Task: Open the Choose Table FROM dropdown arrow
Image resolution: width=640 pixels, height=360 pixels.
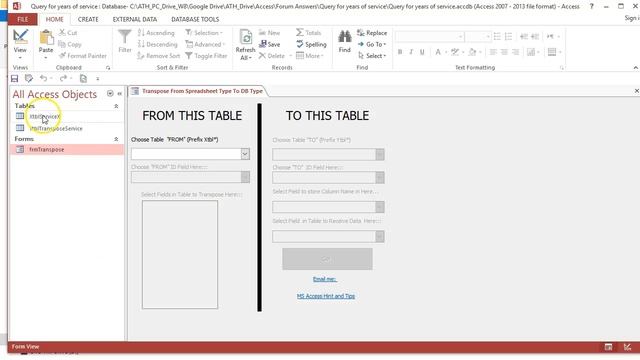Action: 245,154
